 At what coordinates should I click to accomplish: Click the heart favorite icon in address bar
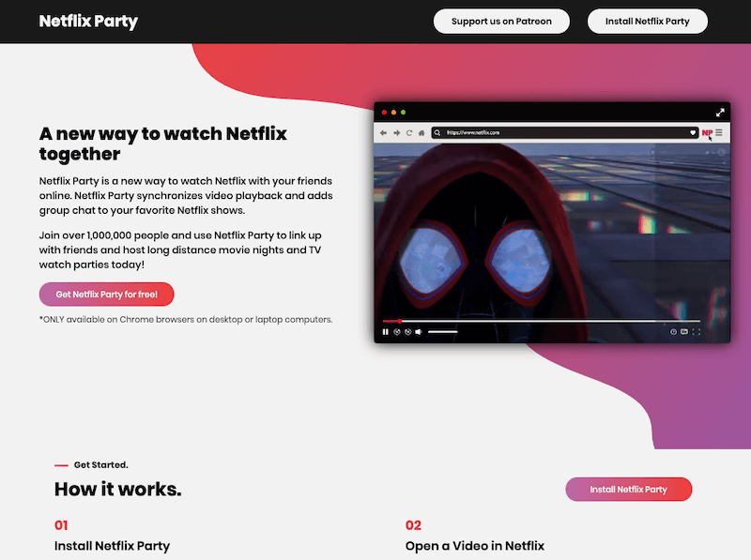(x=693, y=132)
